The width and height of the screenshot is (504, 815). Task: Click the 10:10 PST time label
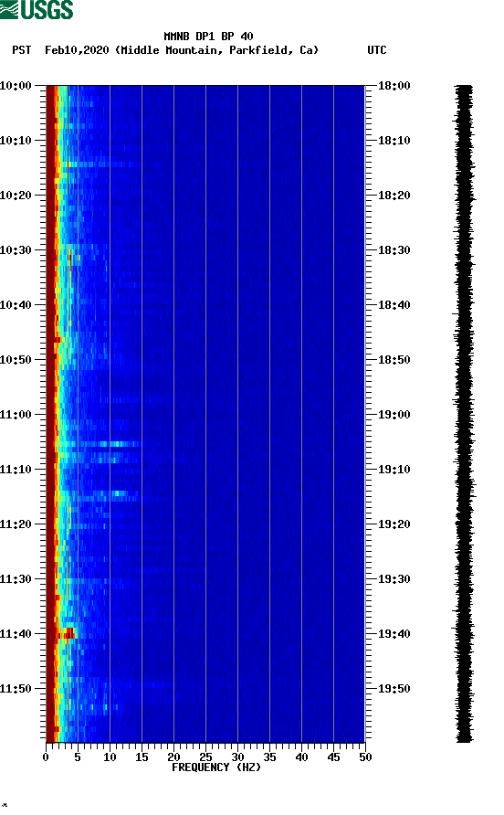click(16, 141)
